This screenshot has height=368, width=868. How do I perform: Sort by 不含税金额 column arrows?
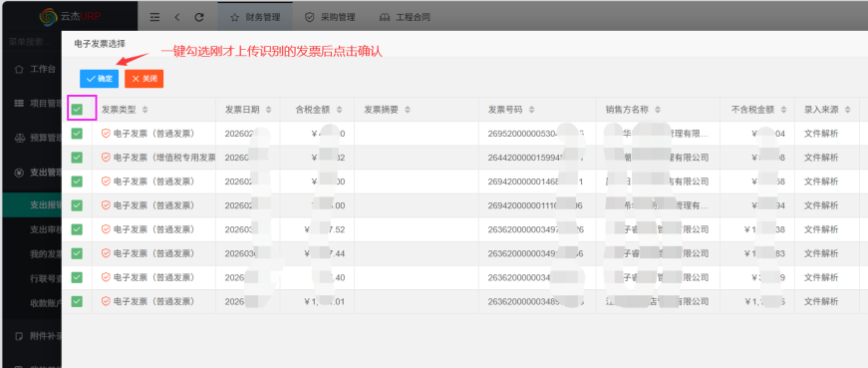tap(783, 110)
